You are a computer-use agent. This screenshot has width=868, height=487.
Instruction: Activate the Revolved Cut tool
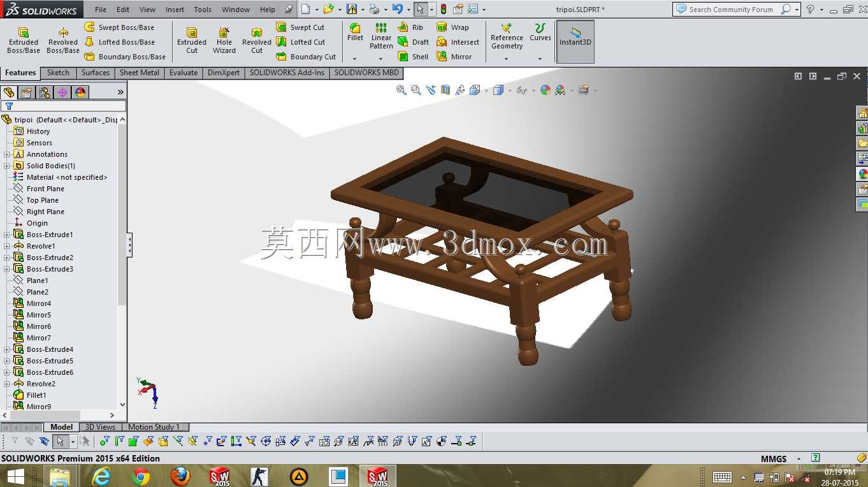(x=257, y=41)
